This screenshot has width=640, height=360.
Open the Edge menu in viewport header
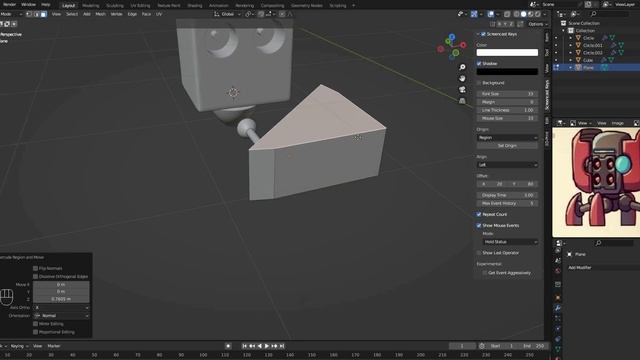[132, 14]
